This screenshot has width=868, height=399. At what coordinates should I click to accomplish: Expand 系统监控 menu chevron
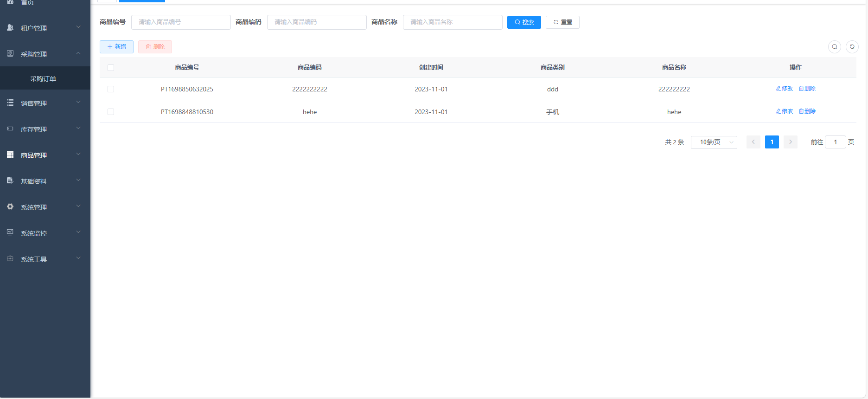point(78,232)
